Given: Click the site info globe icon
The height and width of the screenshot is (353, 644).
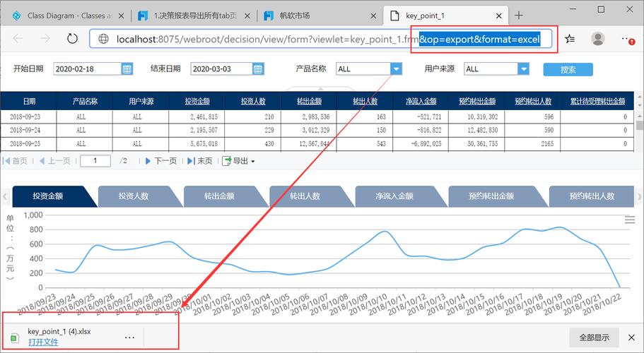Looking at the screenshot, I should (x=103, y=39).
